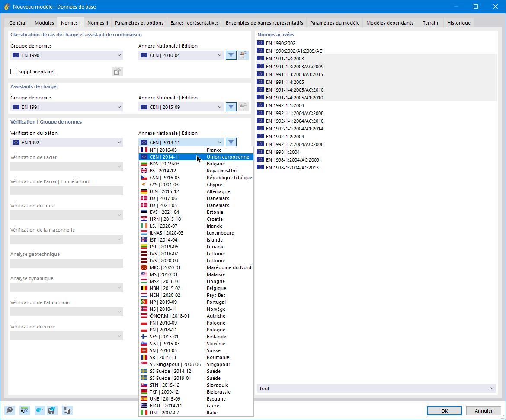Image resolution: width=506 pixels, height=420 pixels.
Task: Click the Annuler button
Action: 484,410
